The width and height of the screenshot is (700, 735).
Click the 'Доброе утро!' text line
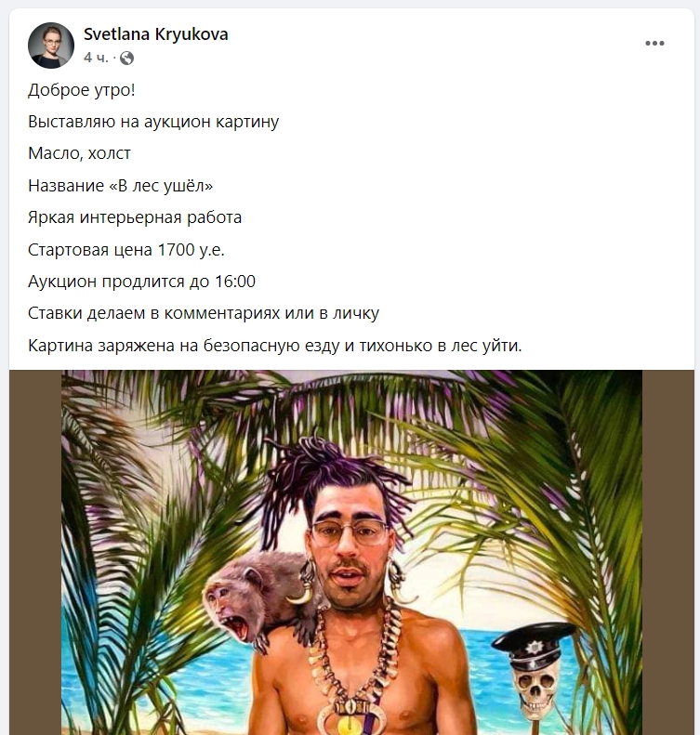[x=82, y=90]
